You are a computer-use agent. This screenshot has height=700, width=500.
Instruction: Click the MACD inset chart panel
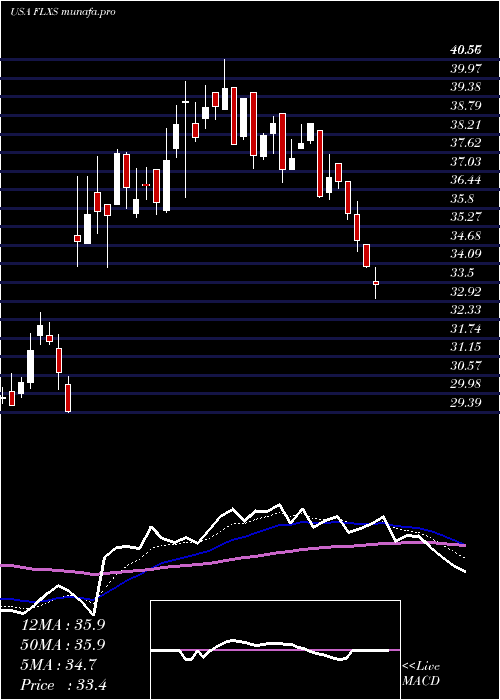pos(275,650)
